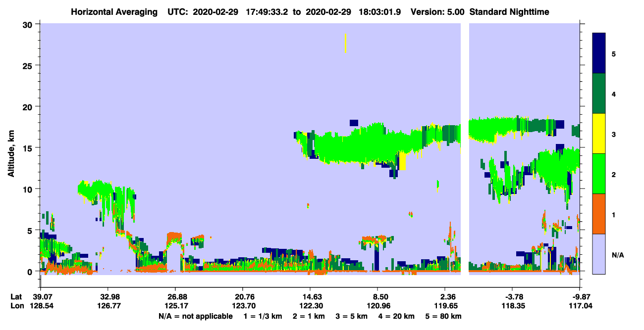Click the bright green colorbar segment labeled 2
The image size is (644, 330).
(599, 174)
